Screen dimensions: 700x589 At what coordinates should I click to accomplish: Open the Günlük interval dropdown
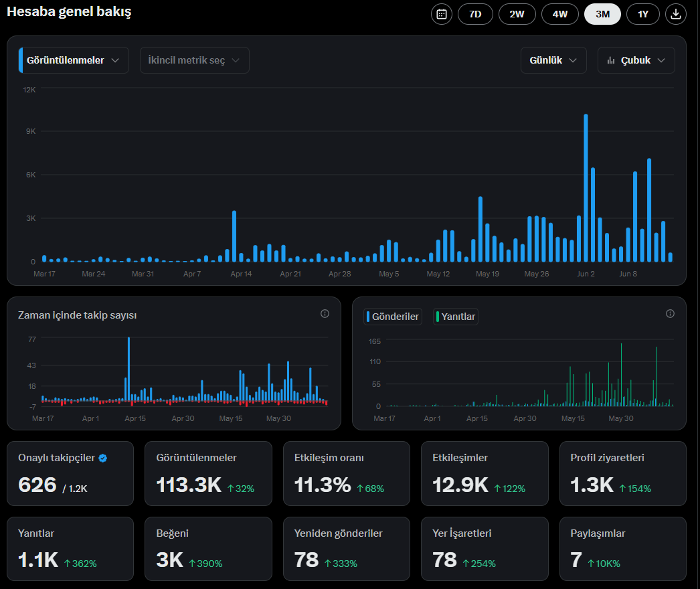click(x=553, y=60)
